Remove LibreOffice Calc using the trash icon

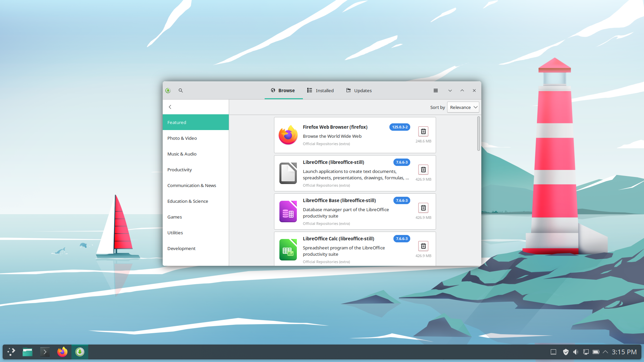(423, 246)
